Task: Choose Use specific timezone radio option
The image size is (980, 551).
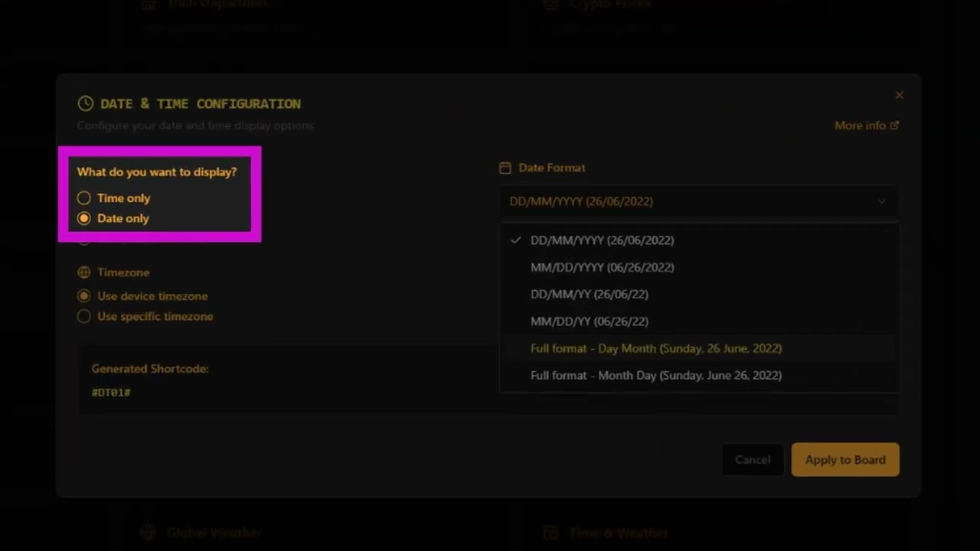Action: coord(145,316)
